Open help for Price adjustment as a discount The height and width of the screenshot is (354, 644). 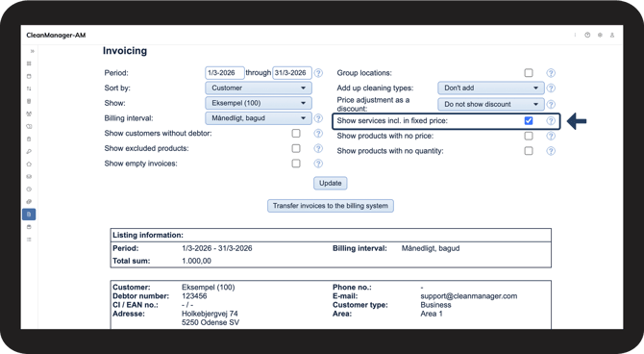551,105
